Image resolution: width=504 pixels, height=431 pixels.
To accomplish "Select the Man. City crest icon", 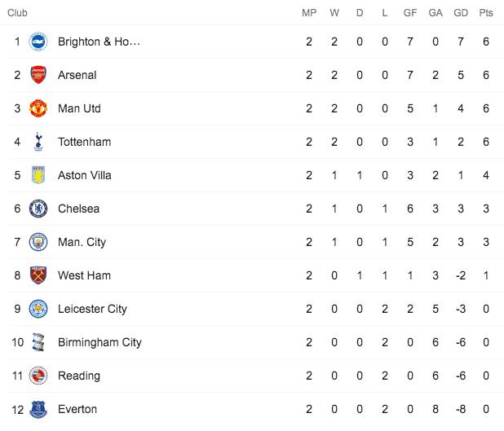I will point(38,242).
